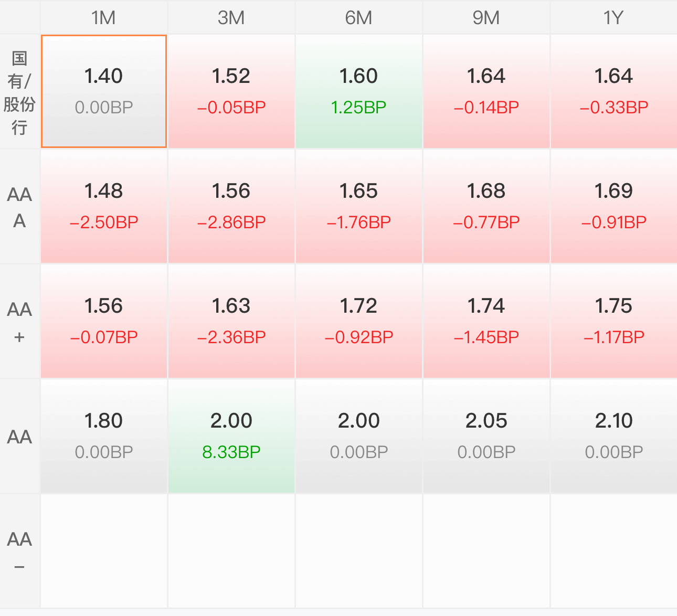Click the 6M column header
677x616 pixels.
tap(358, 18)
